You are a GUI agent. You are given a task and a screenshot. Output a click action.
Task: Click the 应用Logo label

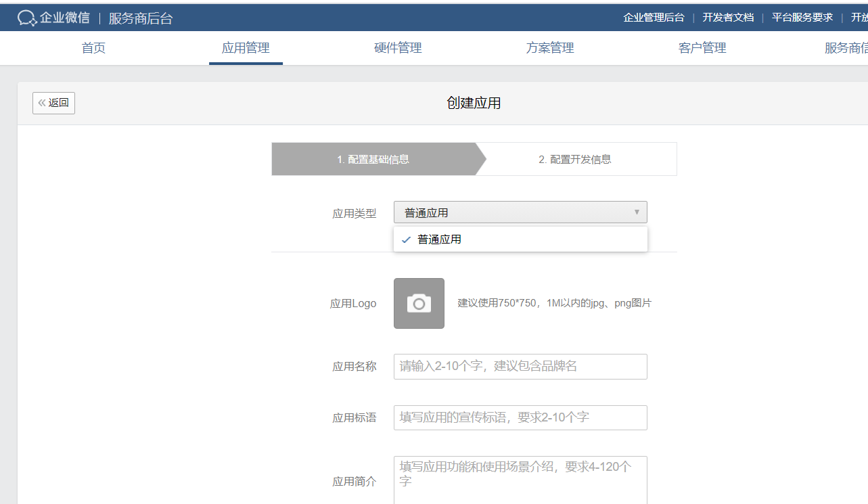(x=353, y=304)
